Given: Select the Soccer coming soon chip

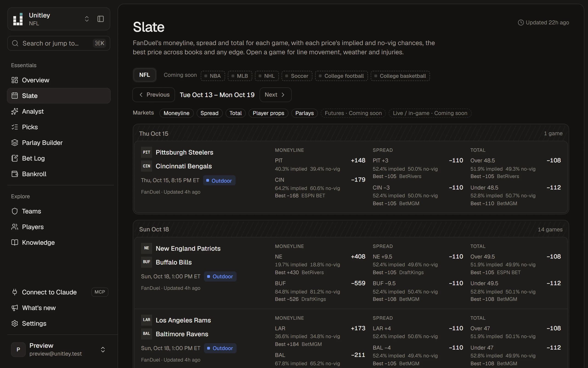Looking at the screenshot, I should pyautogui.click(x=297, y=76).
